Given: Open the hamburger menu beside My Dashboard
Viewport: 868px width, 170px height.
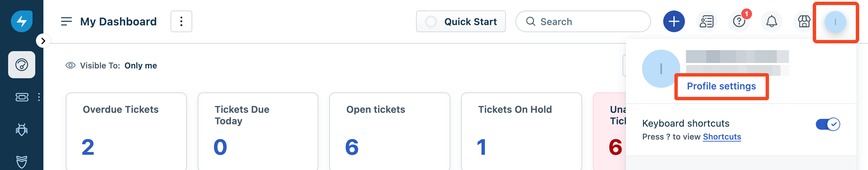Looking at the screenshot, I should [66, 21].
